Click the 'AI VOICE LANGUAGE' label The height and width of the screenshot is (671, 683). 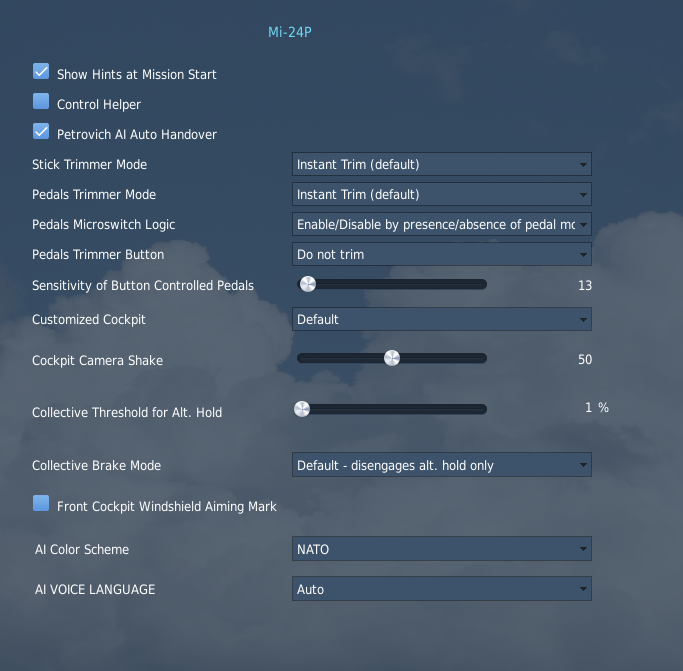[95, 590]
